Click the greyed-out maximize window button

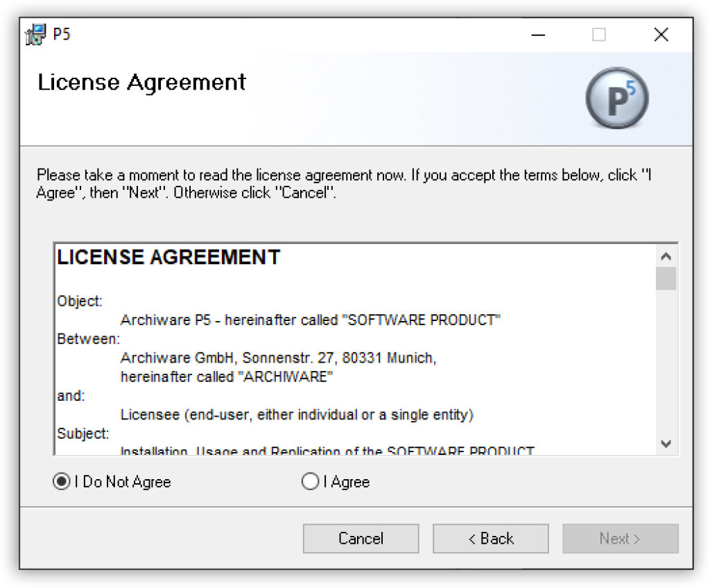pyautogui.click(x=599, y=35)
